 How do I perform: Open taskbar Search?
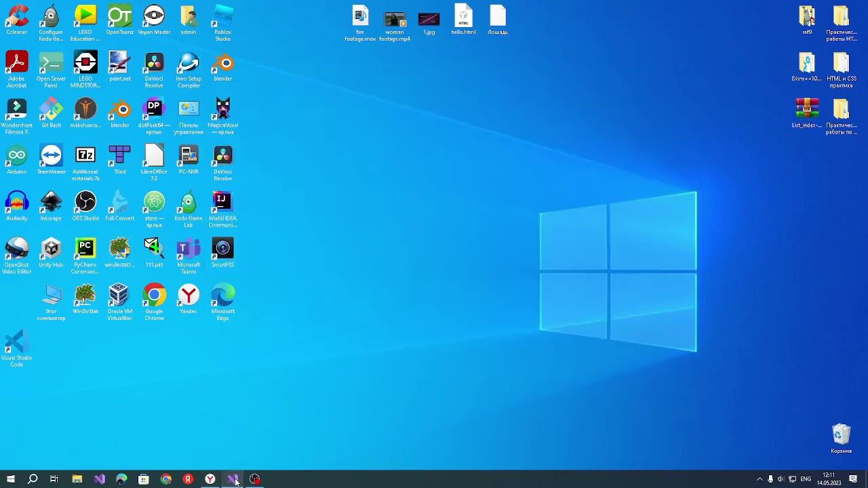click(33, 479)
